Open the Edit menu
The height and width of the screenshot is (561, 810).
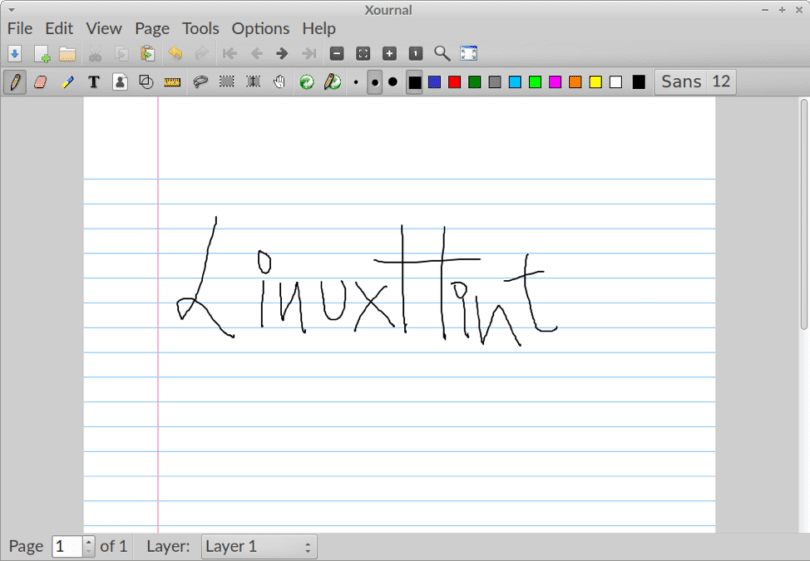pos(59,28)
